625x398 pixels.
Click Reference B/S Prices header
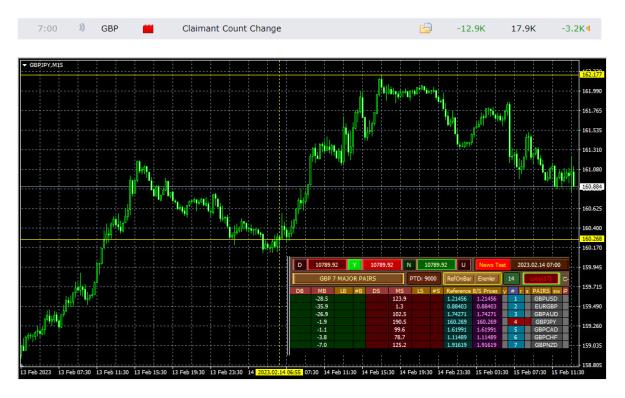[x=472, y=291]
